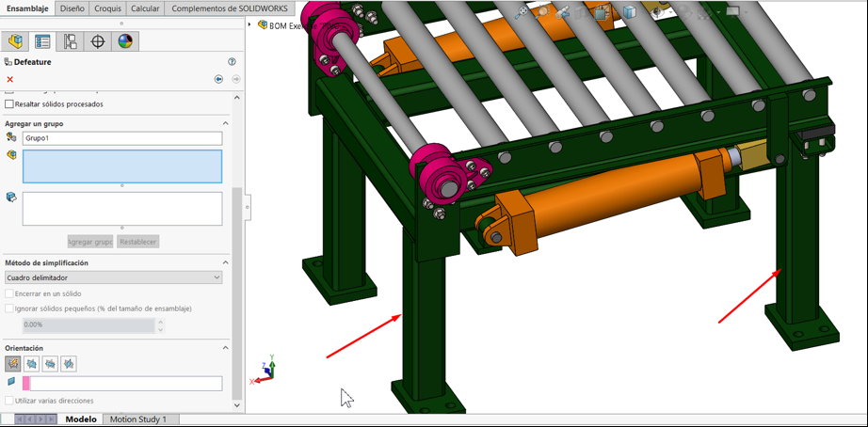Toggle Utilizar varias direcciones checkbox
Image resolution: width=868 pixels, height=427 pixels.
point(8,401)
